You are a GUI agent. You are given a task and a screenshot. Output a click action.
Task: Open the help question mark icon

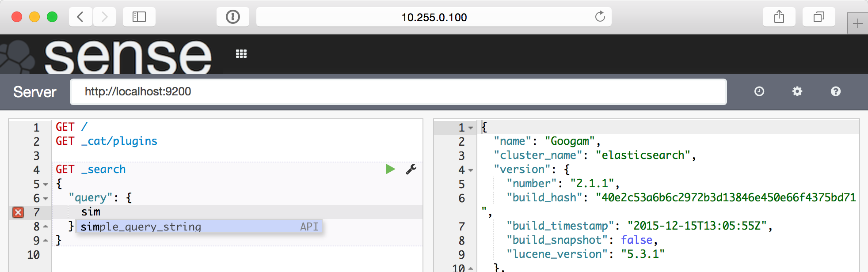click(x=835, y=91)
